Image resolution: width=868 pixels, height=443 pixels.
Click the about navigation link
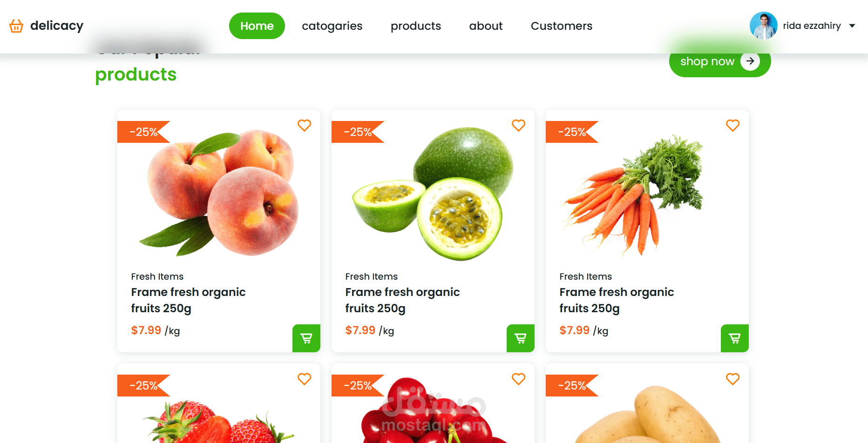click(x=486, y=26)
